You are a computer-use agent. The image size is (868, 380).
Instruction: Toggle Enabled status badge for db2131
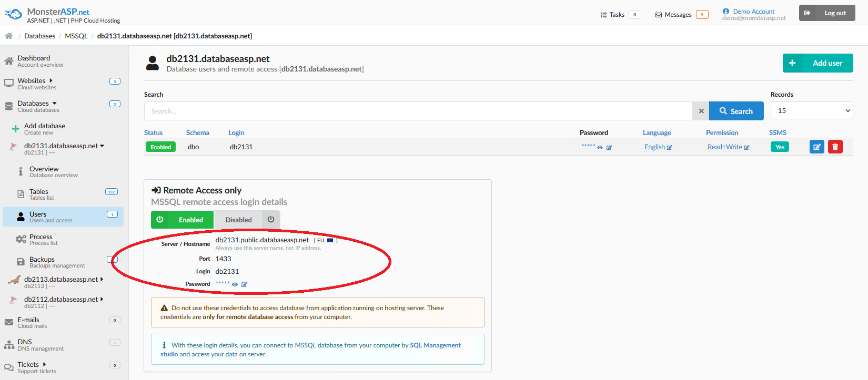[160, 147]
